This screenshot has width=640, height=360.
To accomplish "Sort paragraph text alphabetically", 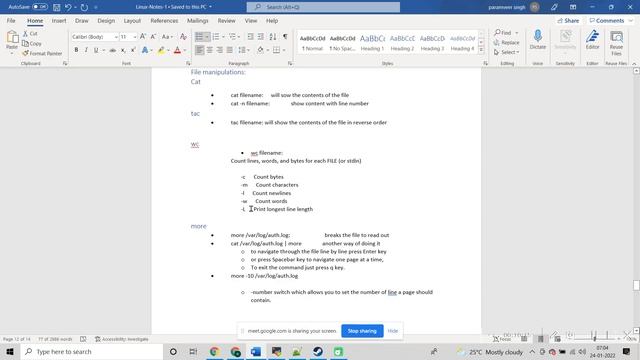I will [273, 37].
